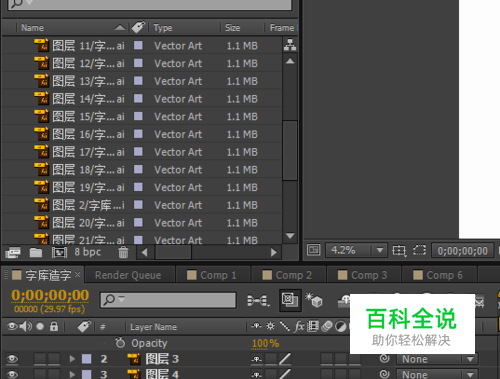Toggle motion blur switch of 图层 3

pyautogui.click(x=326, y=359)
